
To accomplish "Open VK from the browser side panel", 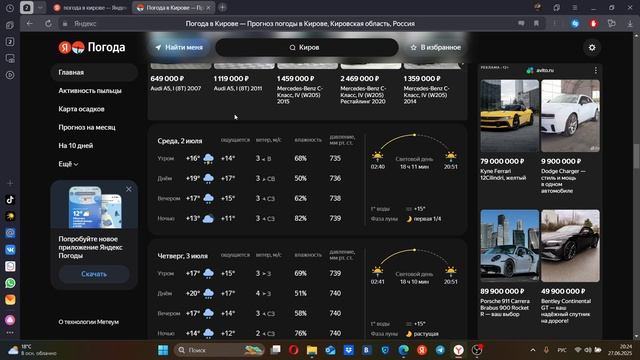I will click(x=10, y=250).
